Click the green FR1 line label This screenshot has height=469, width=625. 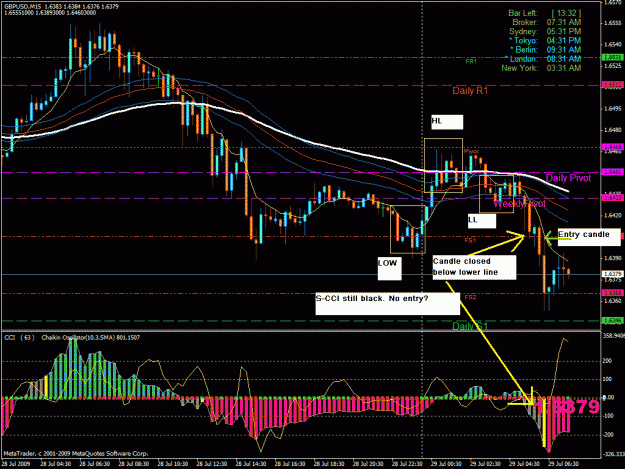[x=471, y=62]
